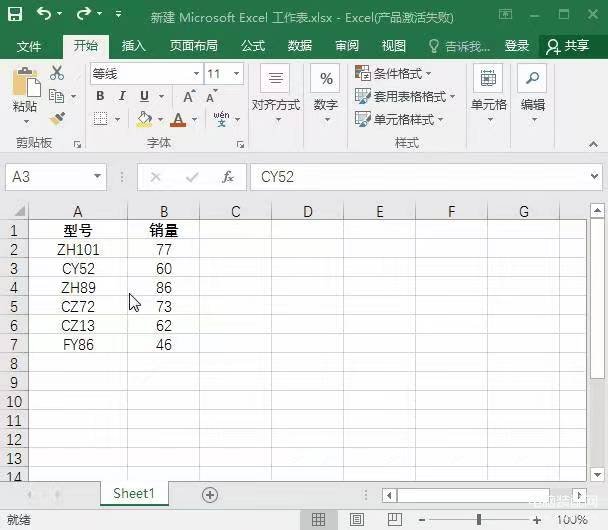
Task: Open the ribbon display options icon
Action: [x=505, y=15]
